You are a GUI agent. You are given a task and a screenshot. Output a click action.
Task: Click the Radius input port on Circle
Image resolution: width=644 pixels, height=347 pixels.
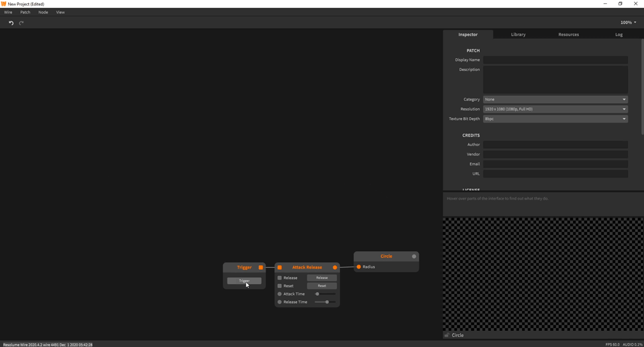point(358,267)
